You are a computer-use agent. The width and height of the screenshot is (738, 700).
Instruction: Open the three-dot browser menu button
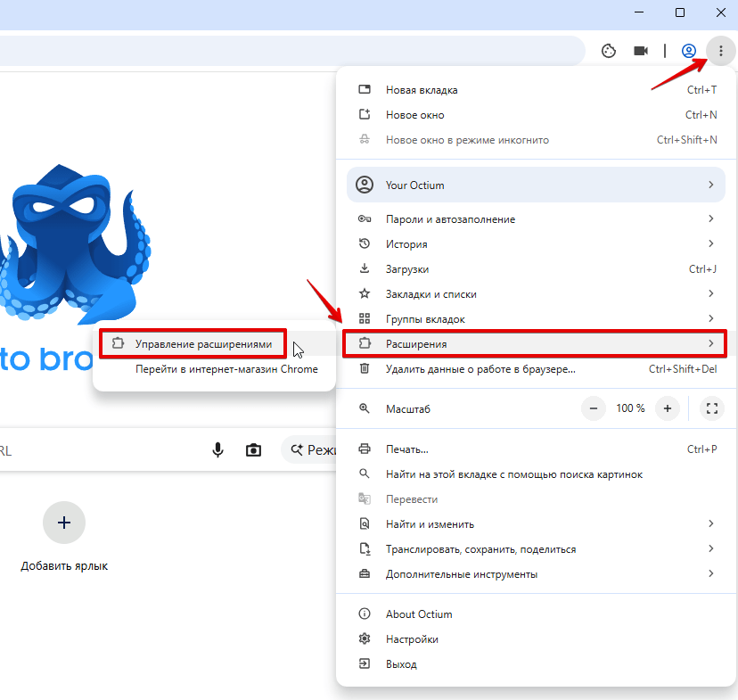[x=720, y=51]
